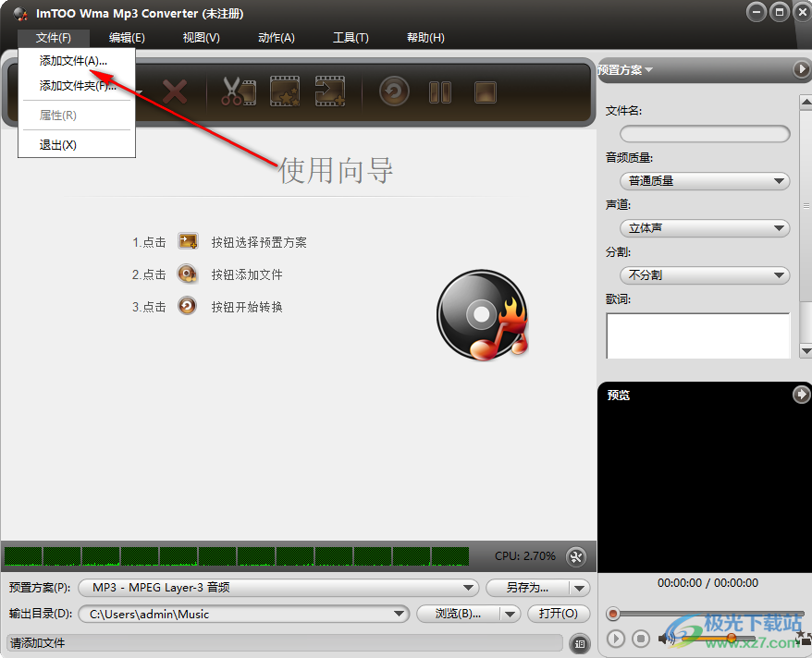Image resolution: width=812 pixels, height=658 pixels.
Task: Click the CPU usage graph display
Action: [x=236, y=556]
